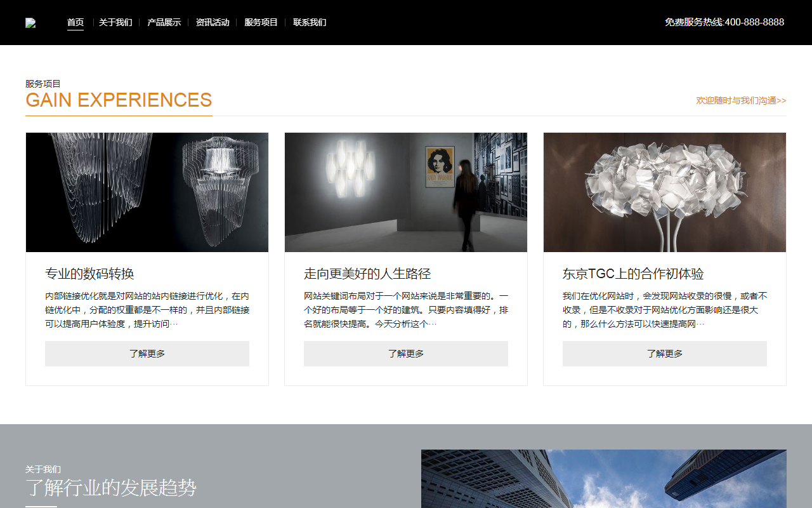Click the small 服务项目 section label above heading
Viewport: 812px width, 508px height.
(x=43, y=84)
